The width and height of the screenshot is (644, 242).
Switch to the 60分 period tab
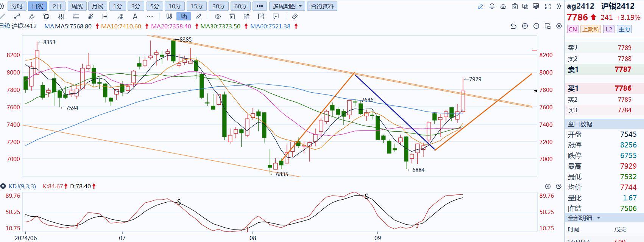coord(240,6)
